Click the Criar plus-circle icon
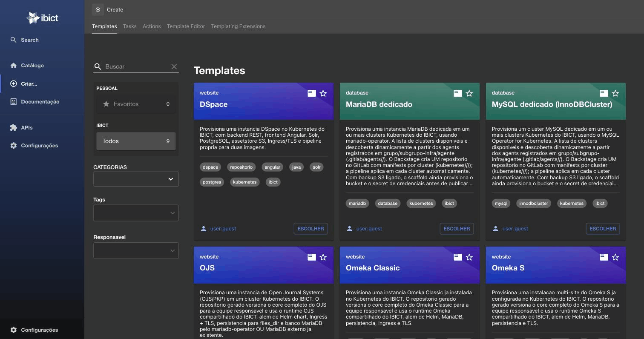Viewport: 644px width, 339px height. (14, 83)
